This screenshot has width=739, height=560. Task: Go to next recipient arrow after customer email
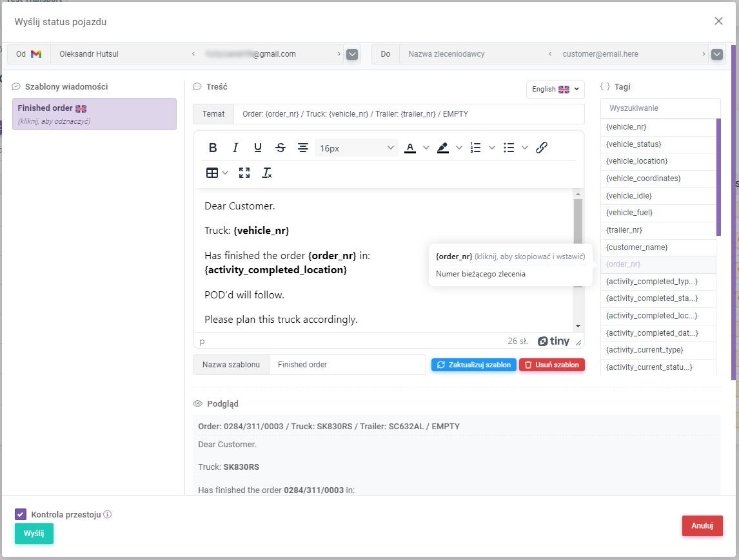[x=704, y=54]
